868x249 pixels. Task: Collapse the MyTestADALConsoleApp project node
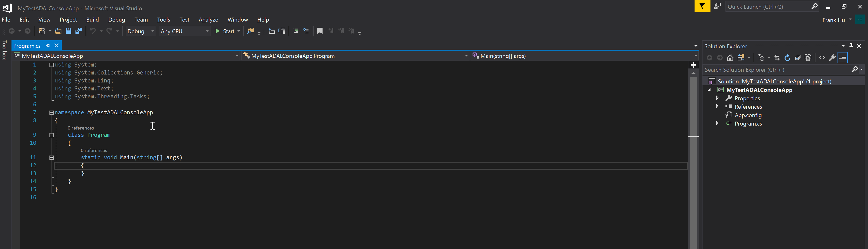click(x=709, y=90)
